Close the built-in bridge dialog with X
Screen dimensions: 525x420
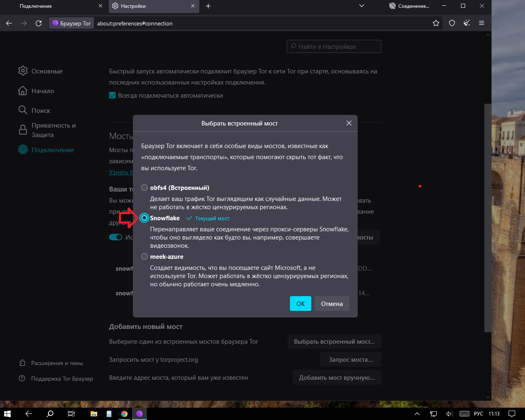coord(349,123)
